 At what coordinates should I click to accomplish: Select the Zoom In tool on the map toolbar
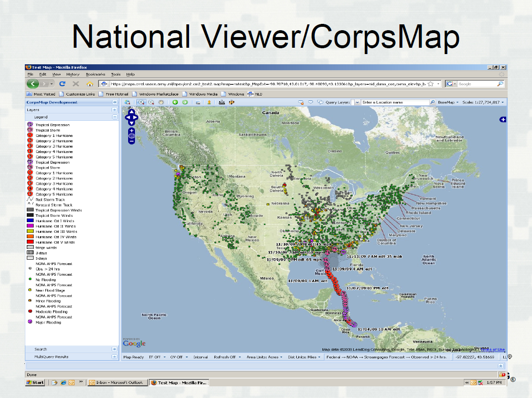pyautogui.click(x=141, y=102)
